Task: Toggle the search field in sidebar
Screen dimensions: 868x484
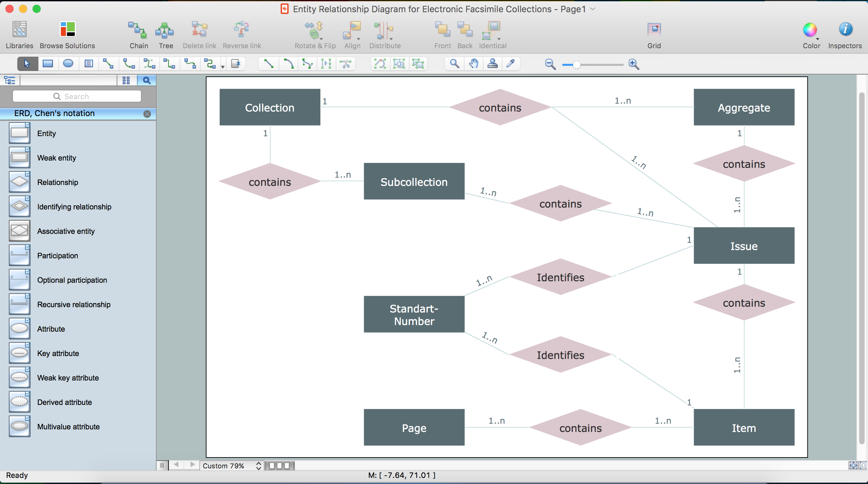Action: click(x=147, y=80)
